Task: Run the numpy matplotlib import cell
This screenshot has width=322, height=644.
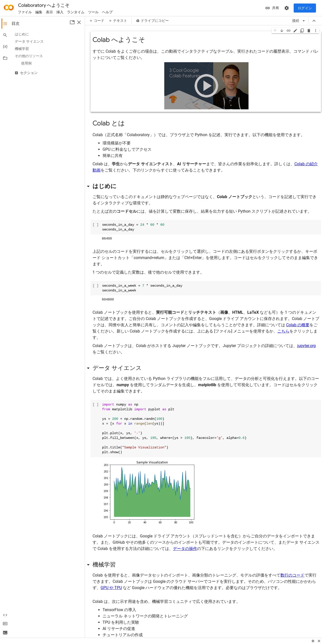Action: (x=96, y=405)
